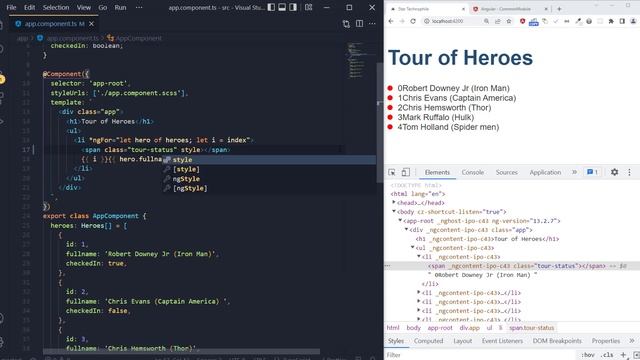Split the VS Code editor right

click(359, 24)
